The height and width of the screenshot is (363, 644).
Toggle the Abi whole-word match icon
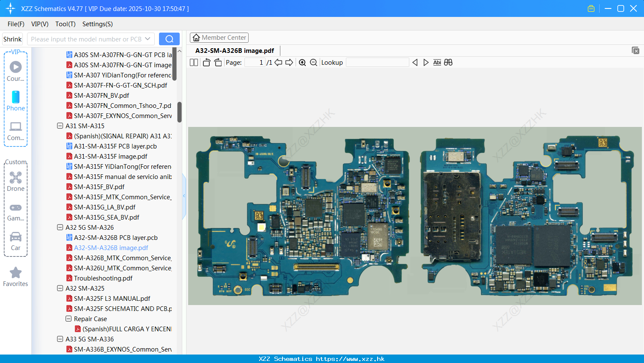[x=437, y=62]
